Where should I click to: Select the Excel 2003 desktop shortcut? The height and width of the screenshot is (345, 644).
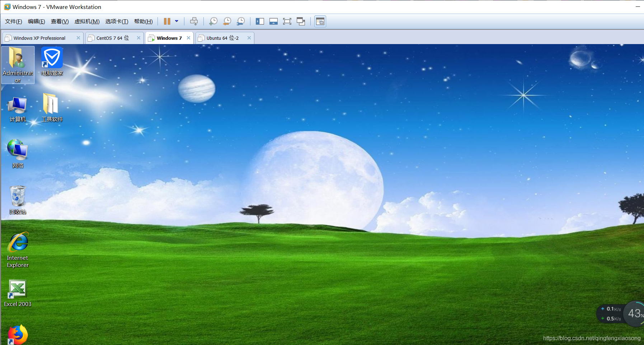[18, 294]
